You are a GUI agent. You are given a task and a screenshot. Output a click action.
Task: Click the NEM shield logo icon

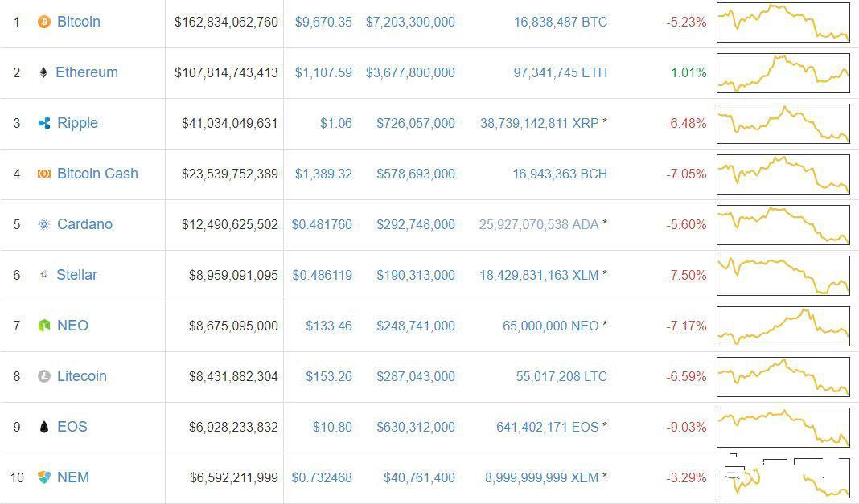click(44, 477)
